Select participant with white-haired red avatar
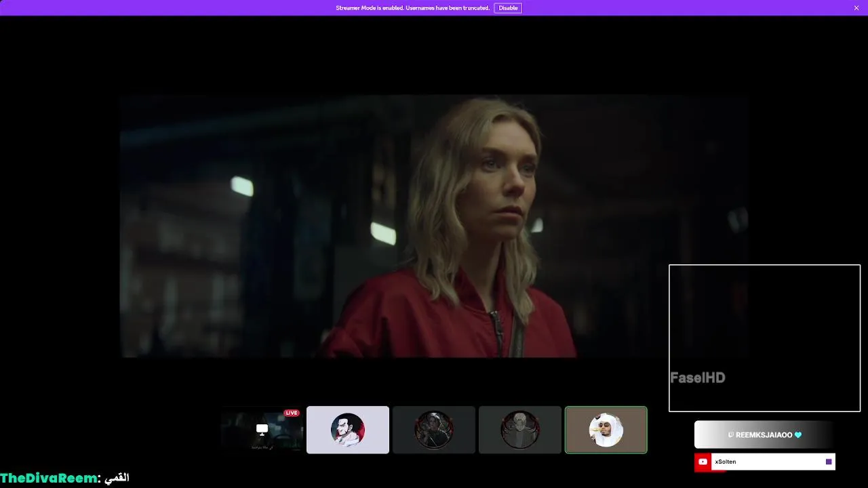The height and width of the screenshot is (488, 868). point(348,430)
